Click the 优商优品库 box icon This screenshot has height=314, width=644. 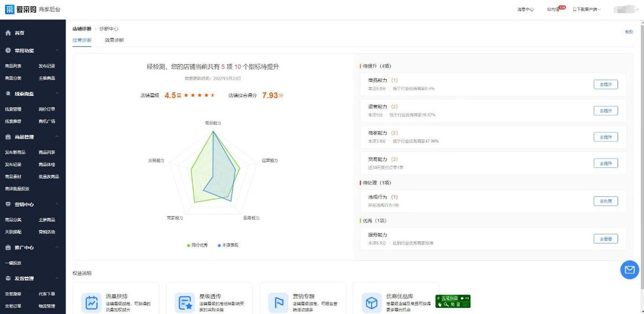[371, 303]
